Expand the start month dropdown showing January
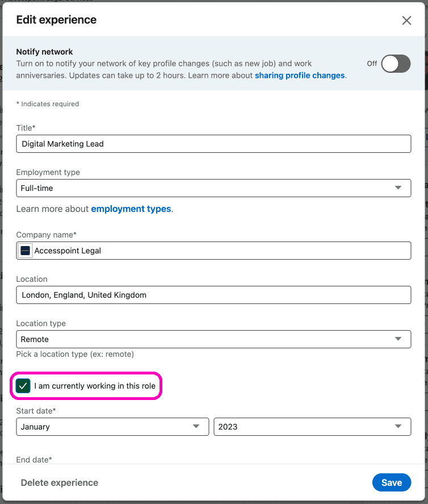The height and width of the screenshot is (504, 428). tap(112, 427)
